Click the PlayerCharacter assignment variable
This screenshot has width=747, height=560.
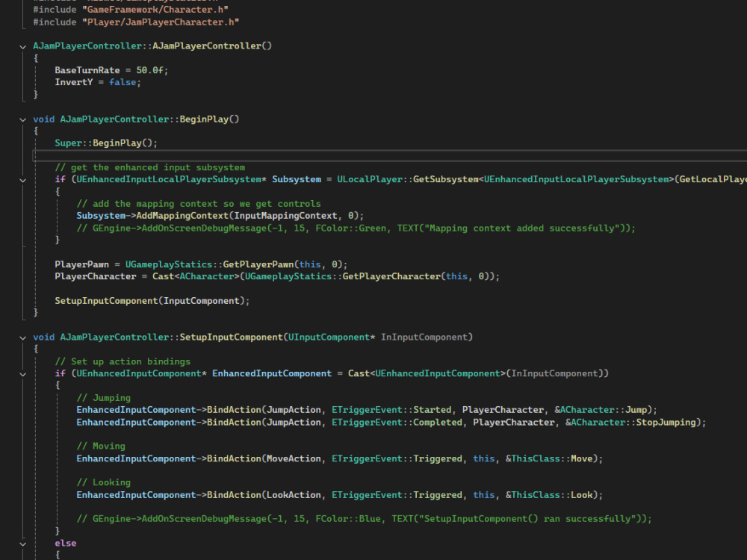point(96,276)
